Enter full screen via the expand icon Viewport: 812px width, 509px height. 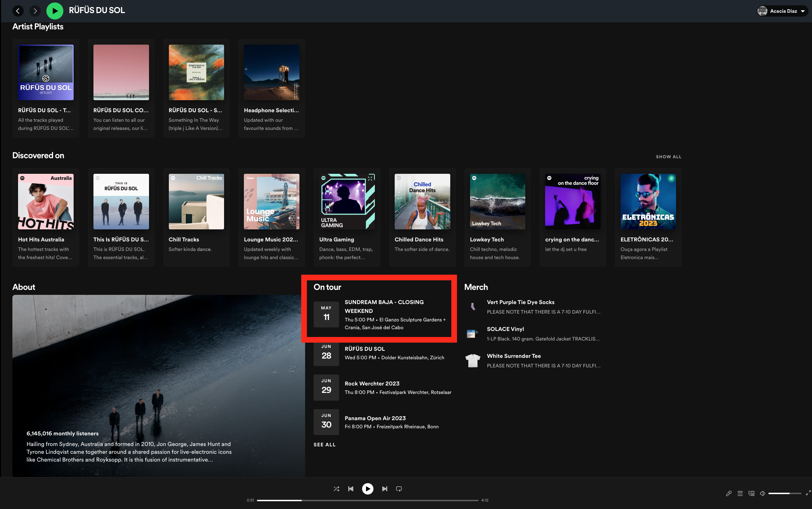(808, 493)
